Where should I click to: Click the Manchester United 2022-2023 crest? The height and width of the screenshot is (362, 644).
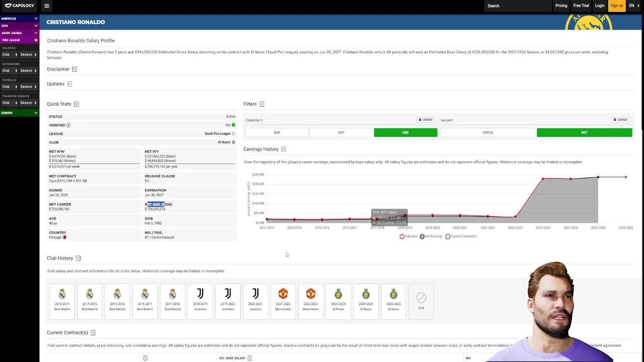pyautogui.click(x=310, y=294)
